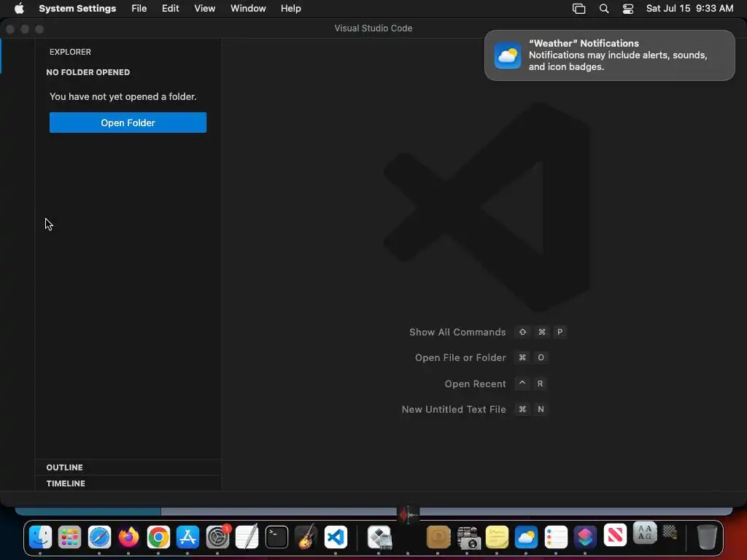The width and height of the screenshot is (747, 560).
Task: Click the 'Show All Commands' hint text
Action: pos(457,332)
